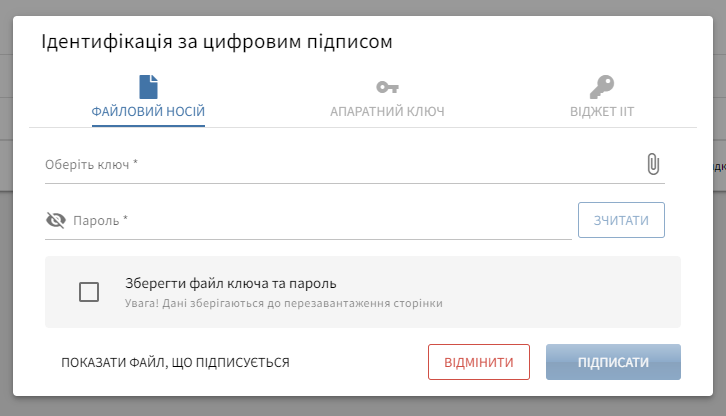The height and width of the screenshot is (416, 726).
Task: Click the Увага! warning note text
Action: pos(284,303)
